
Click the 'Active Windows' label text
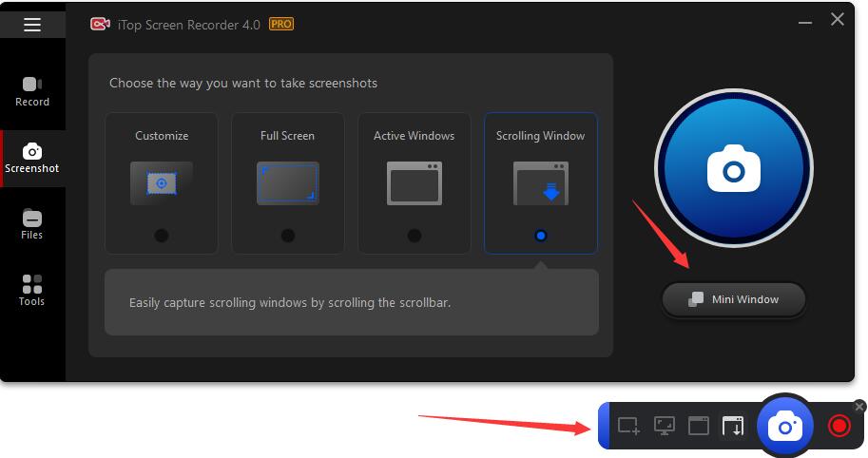click(415, 136)
